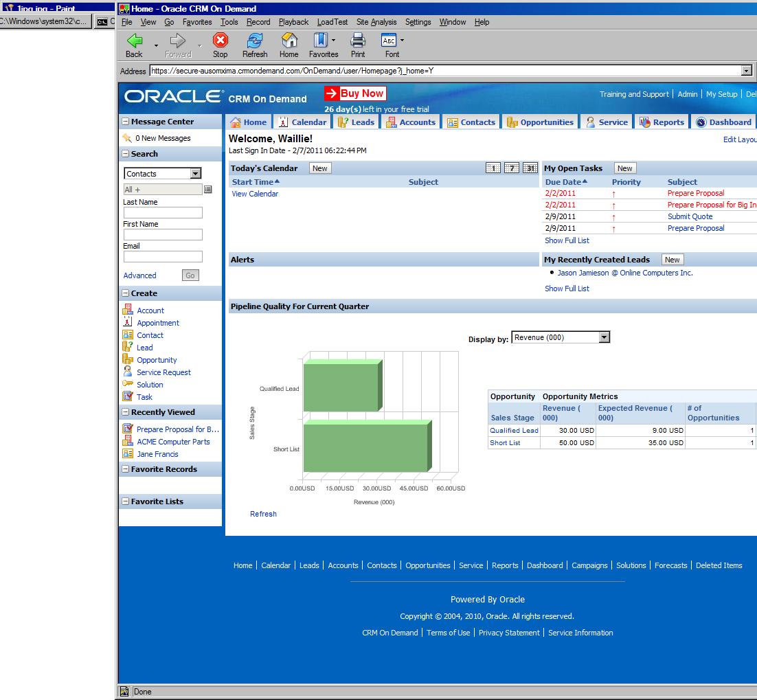
Task: Click the Account icon in Create section
Action: (128, 309)
